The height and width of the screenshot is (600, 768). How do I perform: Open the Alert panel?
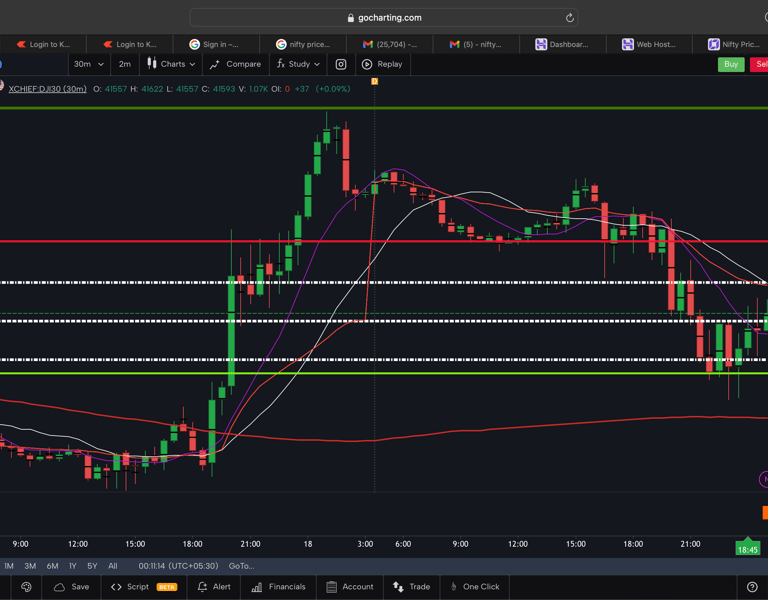[214, 587]
